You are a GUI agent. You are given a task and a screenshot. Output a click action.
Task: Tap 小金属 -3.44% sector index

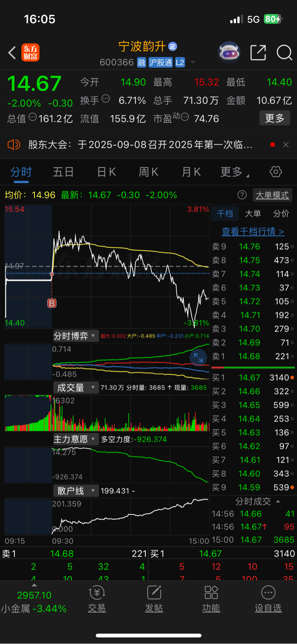tap(34, 608)
